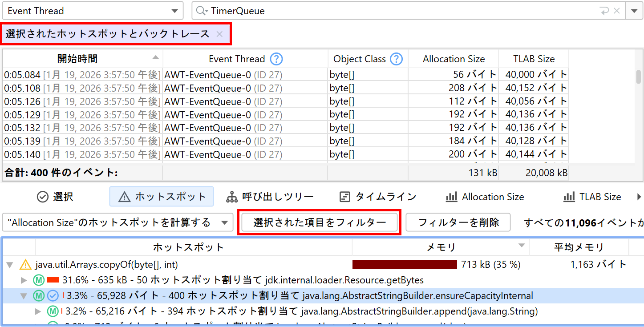Close the 選択されたホットスポットとバックトレース tab
Screen dimensions: 644x327
click(219, 34)
